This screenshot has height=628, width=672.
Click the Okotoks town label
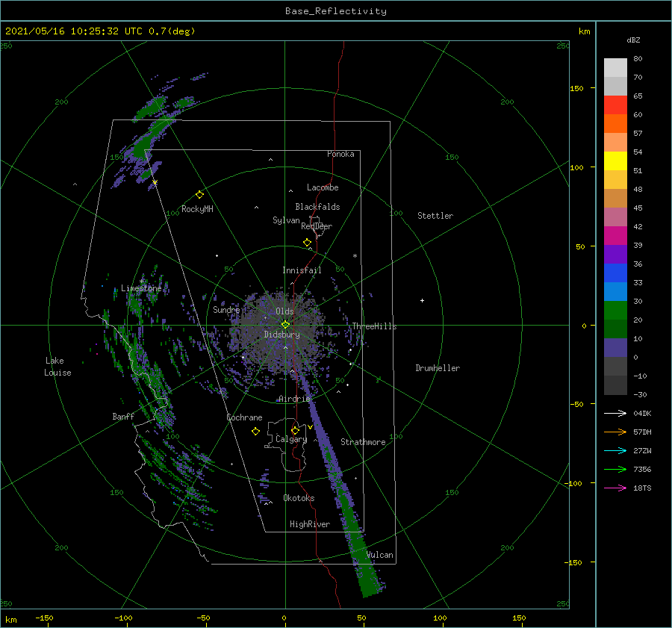point(299,497)
